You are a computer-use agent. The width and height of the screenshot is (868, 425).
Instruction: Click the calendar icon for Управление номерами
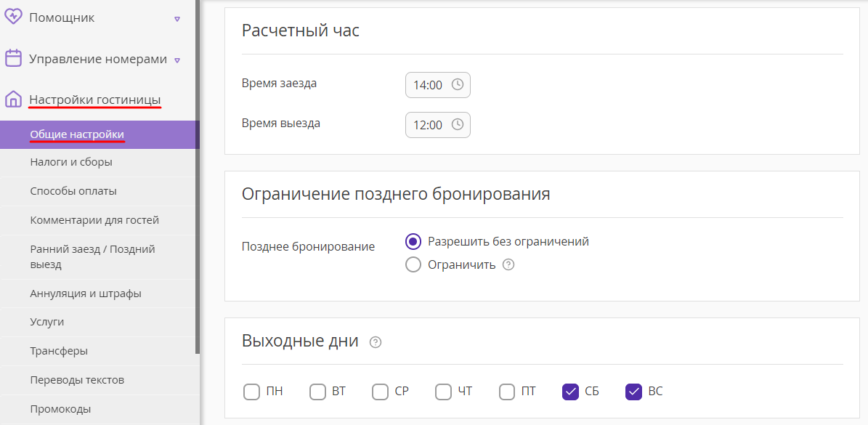pos(13,58)
